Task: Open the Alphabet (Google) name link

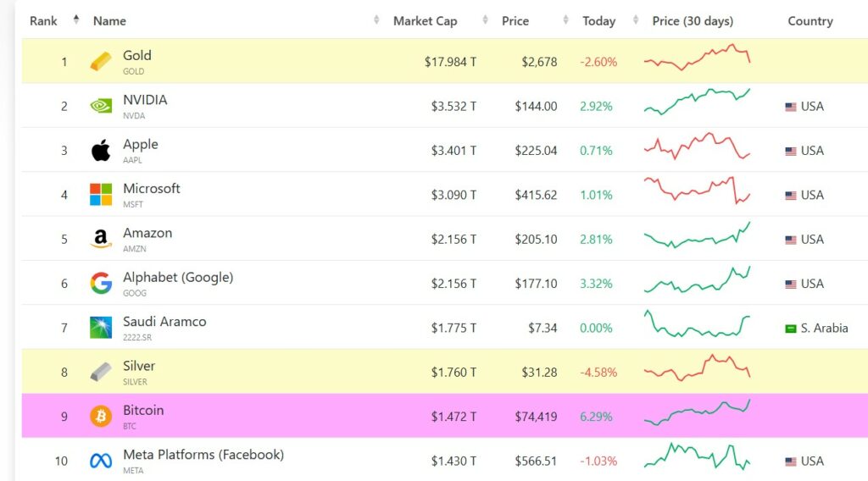Action: pos(178,278)
